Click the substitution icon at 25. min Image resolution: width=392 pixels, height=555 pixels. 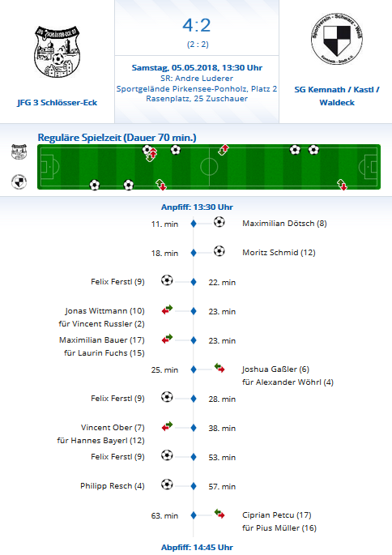point(219,368)
